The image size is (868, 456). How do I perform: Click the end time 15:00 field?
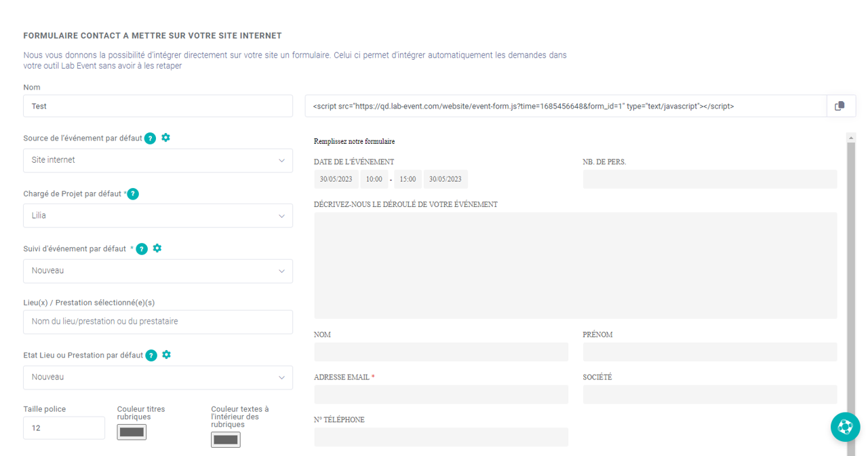coord(408,179)
